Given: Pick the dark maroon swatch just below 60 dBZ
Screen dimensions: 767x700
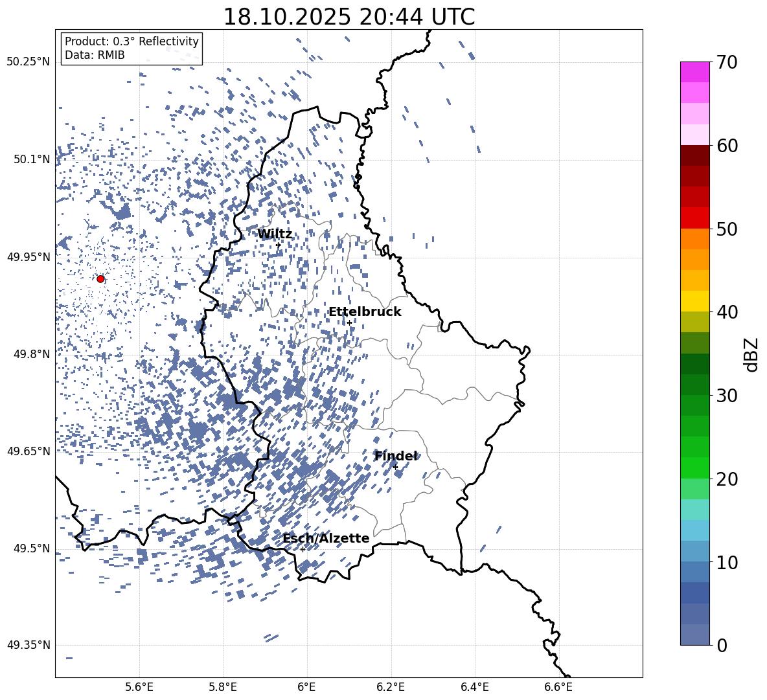Looking at the screenshot, I should click(x=694, y=155).
